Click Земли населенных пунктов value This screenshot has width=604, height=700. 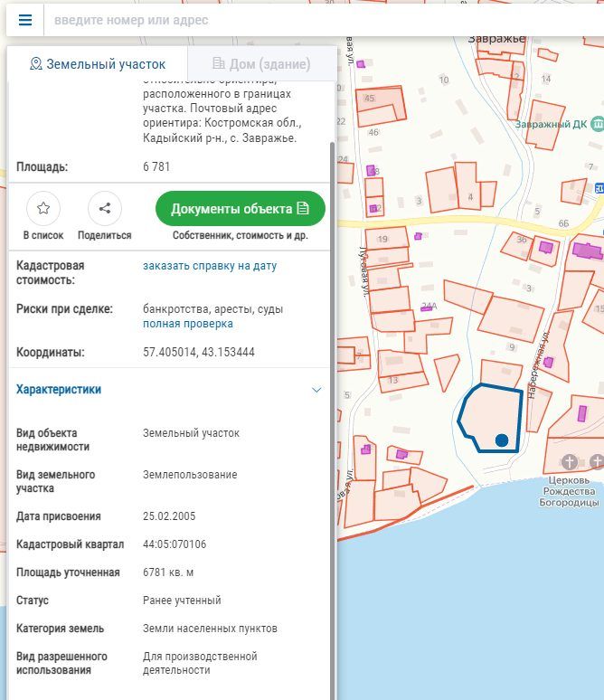click(210, 629)
